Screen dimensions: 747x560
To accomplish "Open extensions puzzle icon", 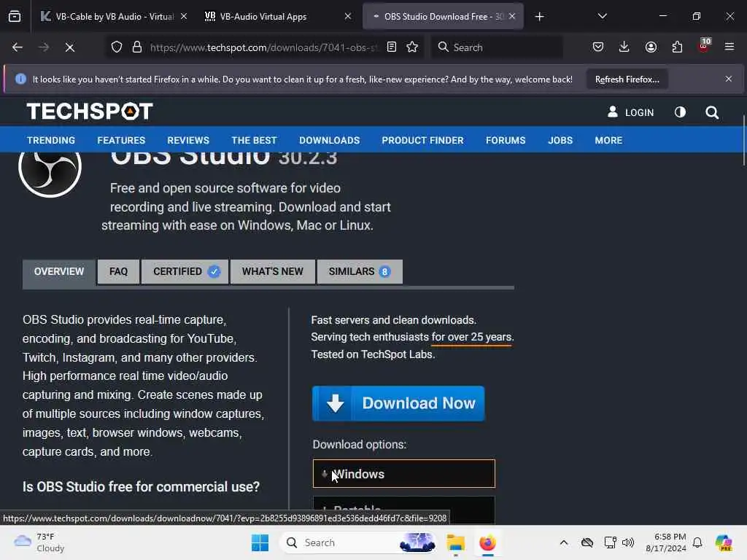I will click(677, 47).
